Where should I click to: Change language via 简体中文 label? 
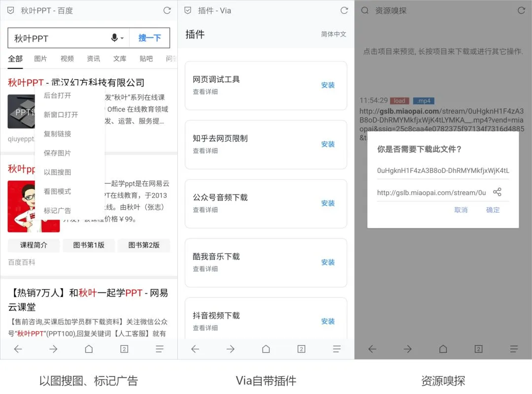pyautogui.click(x=333, y=34)
